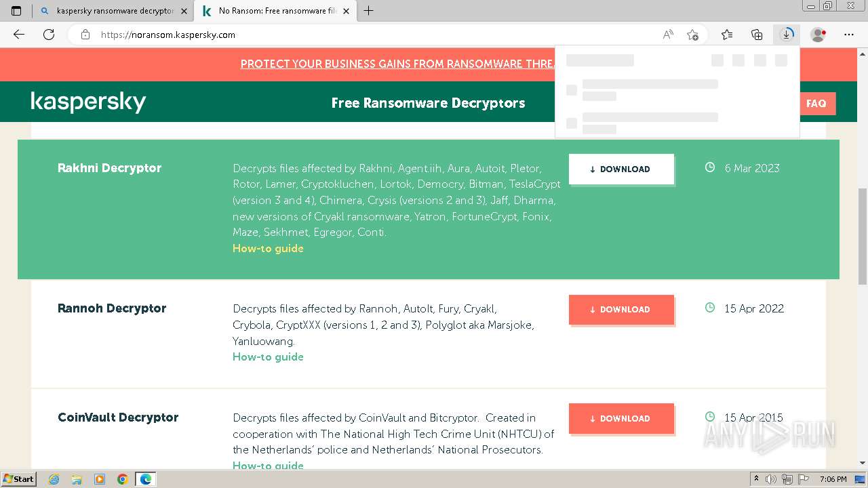Open network icon in system tray
This screenshot has height=488, width=868.
point(787,479)
